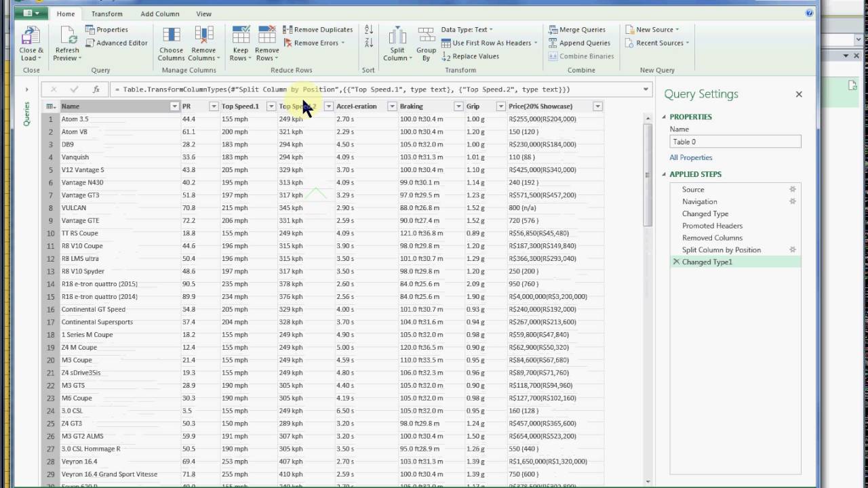Click Remove Errors
868x488 pixels.
[313, 43]
